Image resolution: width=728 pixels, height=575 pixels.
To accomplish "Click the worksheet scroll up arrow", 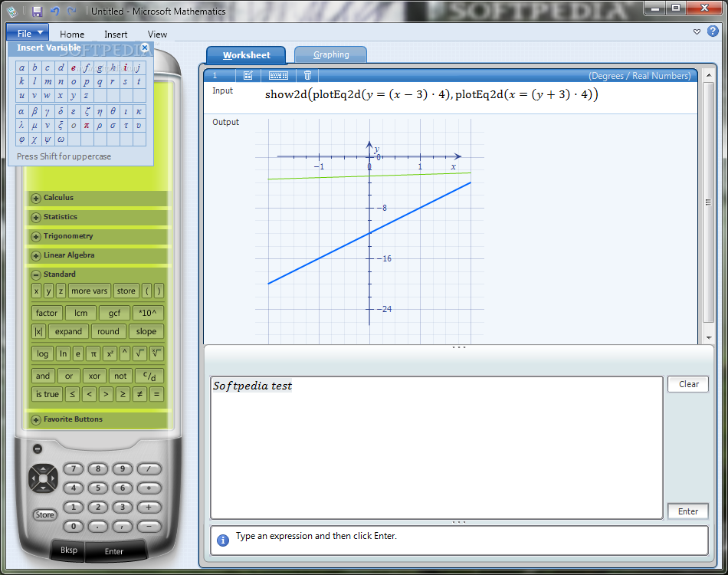I will [x=709, y=75].
